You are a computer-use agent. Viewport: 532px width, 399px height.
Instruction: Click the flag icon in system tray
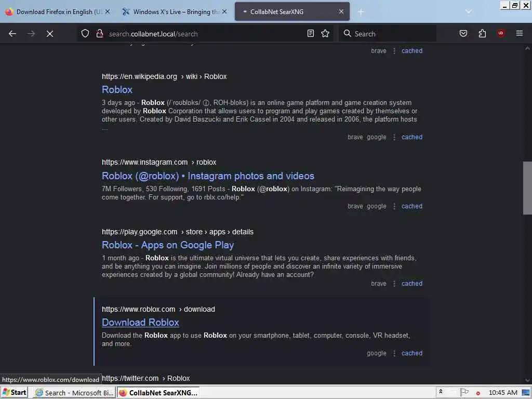pos(464,393)
